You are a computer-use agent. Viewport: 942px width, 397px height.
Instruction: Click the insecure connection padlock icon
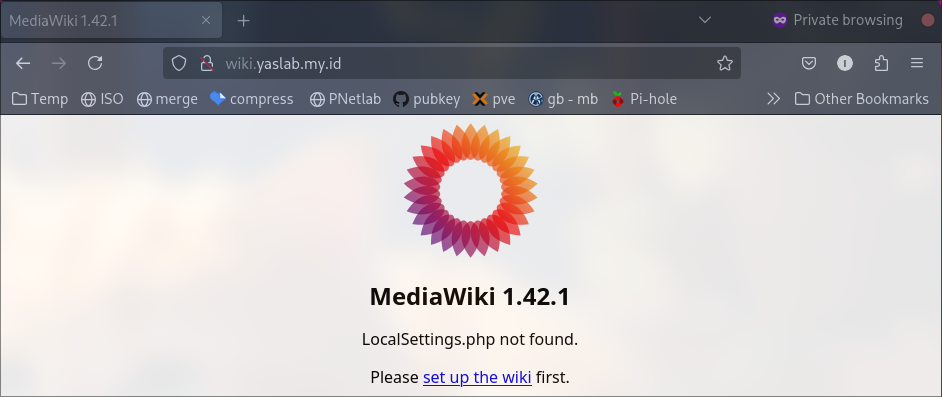click(x=207, y=63)
